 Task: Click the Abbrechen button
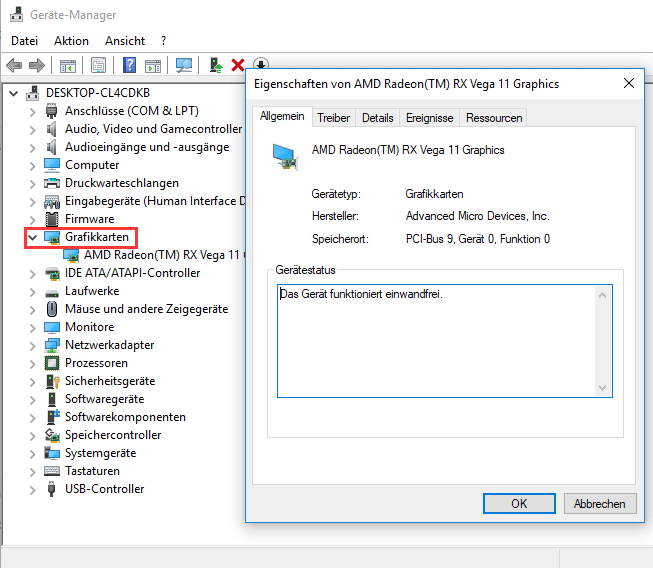click(600, 504)
